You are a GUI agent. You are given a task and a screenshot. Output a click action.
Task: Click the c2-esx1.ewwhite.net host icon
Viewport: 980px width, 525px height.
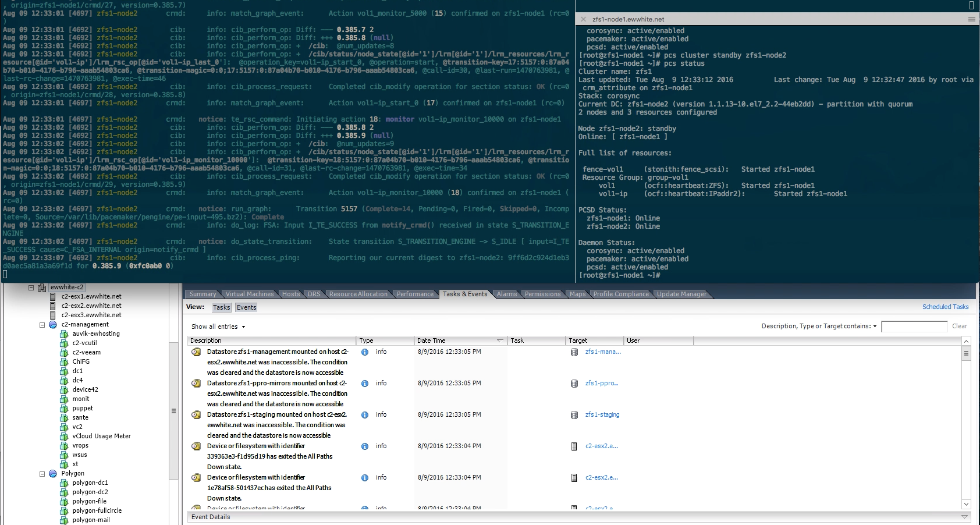(53, 296)
